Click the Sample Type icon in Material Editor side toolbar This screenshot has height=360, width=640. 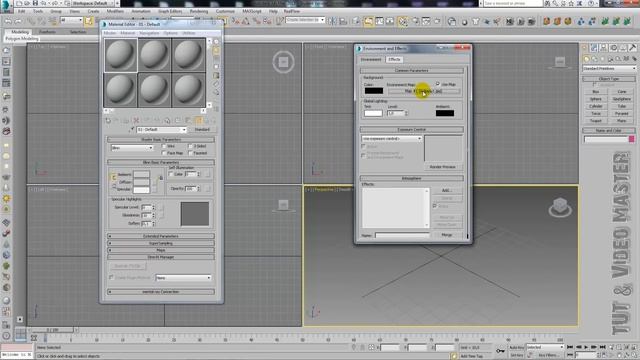pyautogui.click(x=216, y=42)
